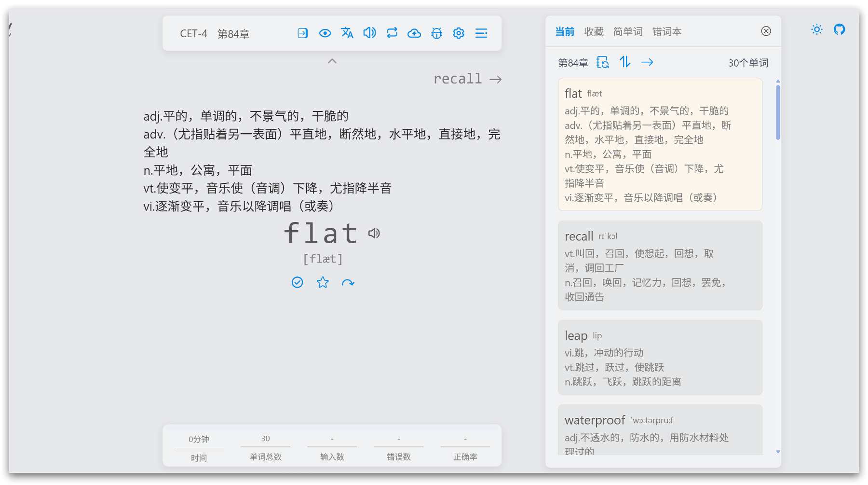Screen dimensions: 868x485
Task: Collapse the toolbar with chevron up
Action: coord(332,61)
